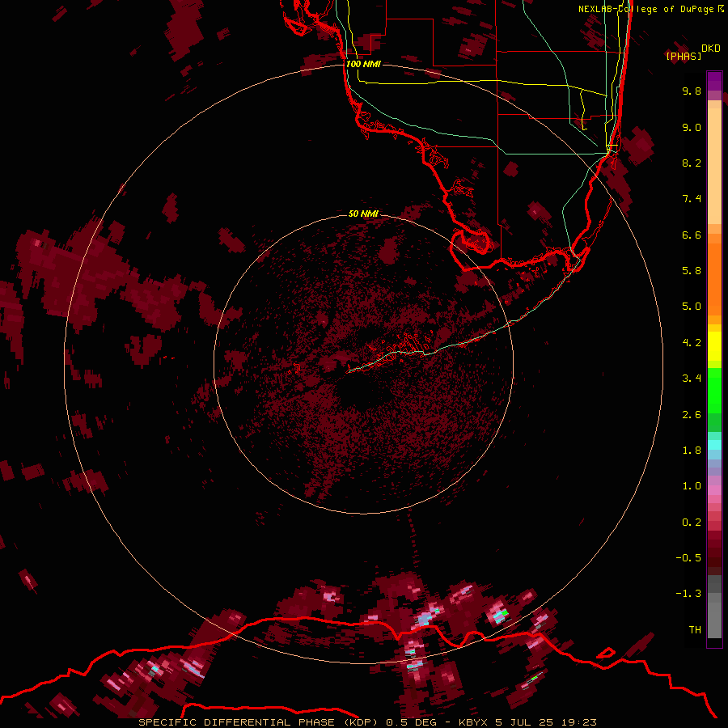
Task: Click the DKD product code label
Action: tap(711, 49)
